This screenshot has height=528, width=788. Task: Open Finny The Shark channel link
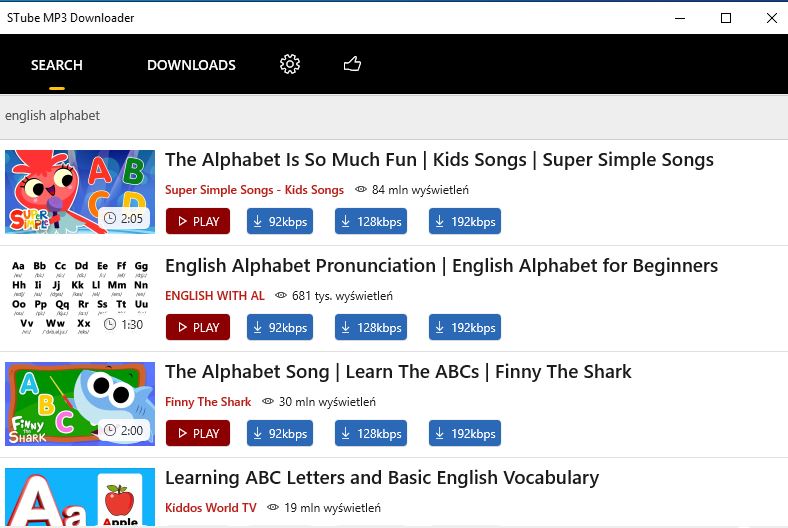click(x=208, y=402)
